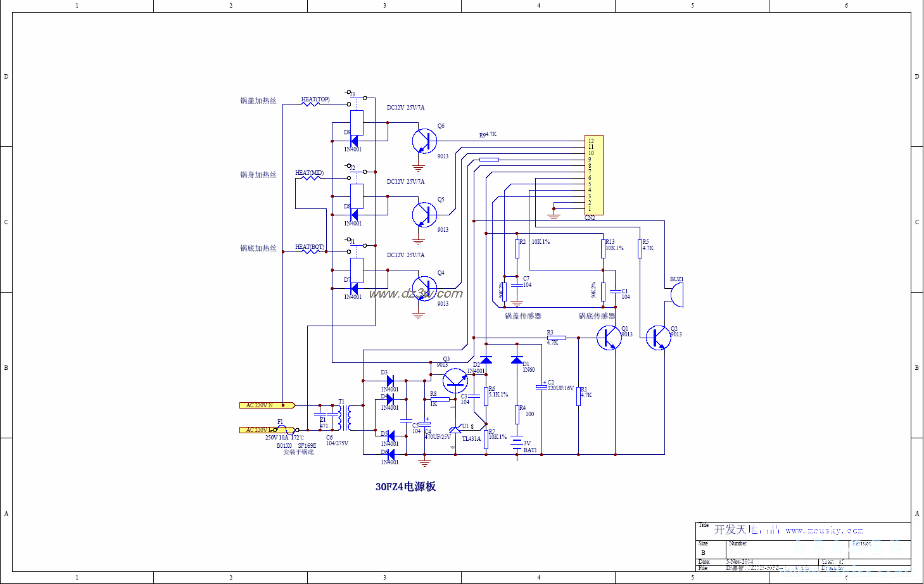Select the Q1 9013 transistor
Viewport: 924px width, 584px height.
pyautogui.click(x=609, y=338)
